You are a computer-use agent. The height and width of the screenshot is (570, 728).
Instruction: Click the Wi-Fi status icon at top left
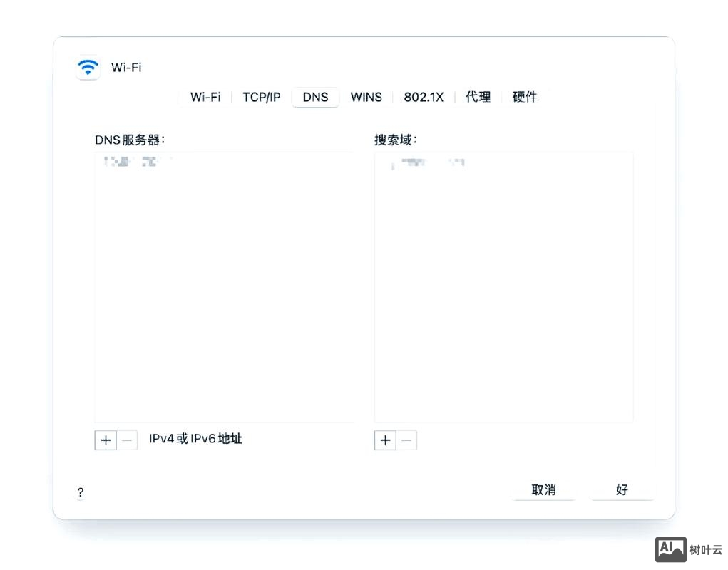pyautogui.click(x=87, y=68)
